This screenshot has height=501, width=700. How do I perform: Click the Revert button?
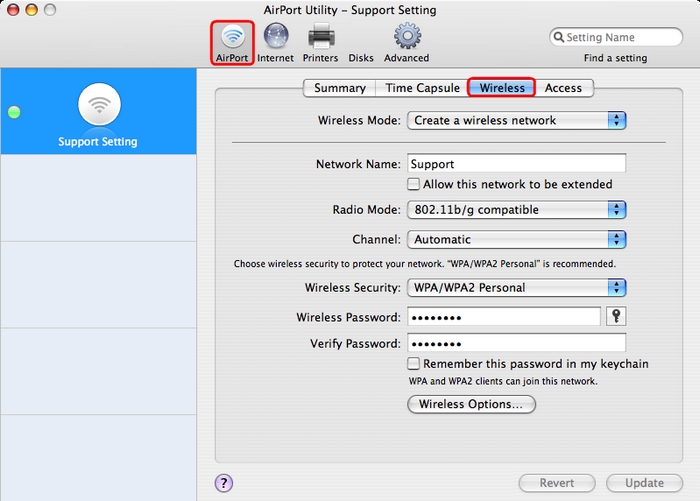[x=557, y=483]
